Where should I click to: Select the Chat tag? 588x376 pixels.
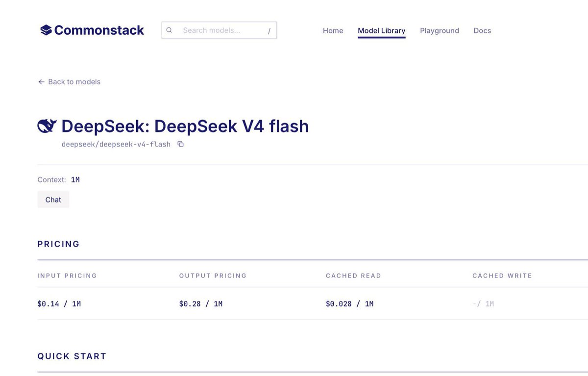(53, 200)
